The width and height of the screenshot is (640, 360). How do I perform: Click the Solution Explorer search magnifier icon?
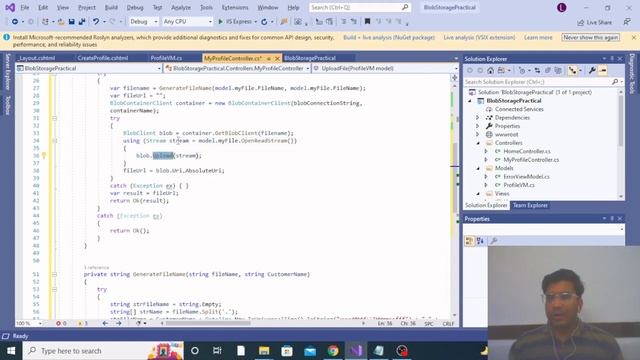tap(615, 82)
